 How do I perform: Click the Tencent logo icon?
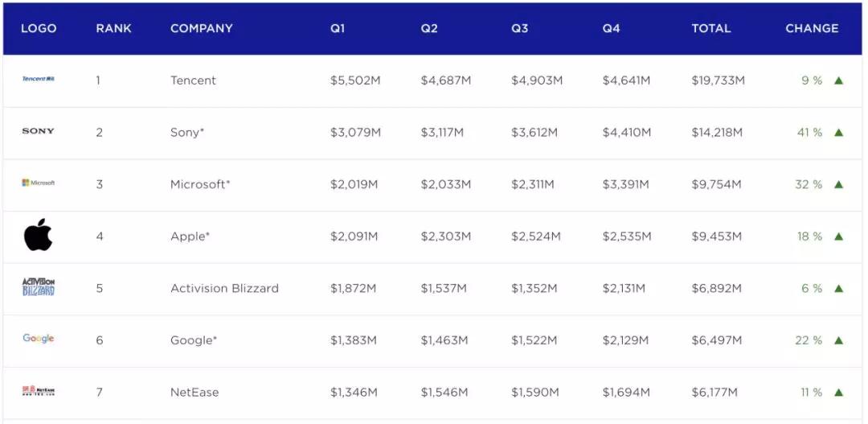(x=38, y=79)
